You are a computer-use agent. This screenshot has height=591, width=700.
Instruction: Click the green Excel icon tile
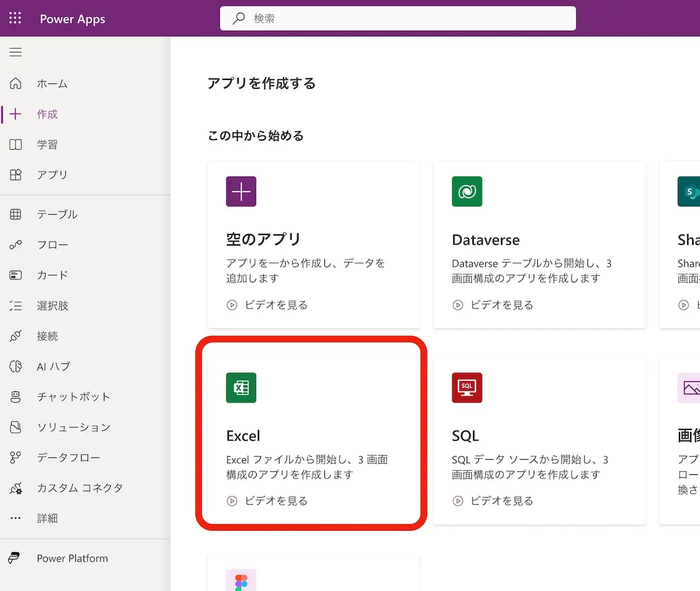241,388
